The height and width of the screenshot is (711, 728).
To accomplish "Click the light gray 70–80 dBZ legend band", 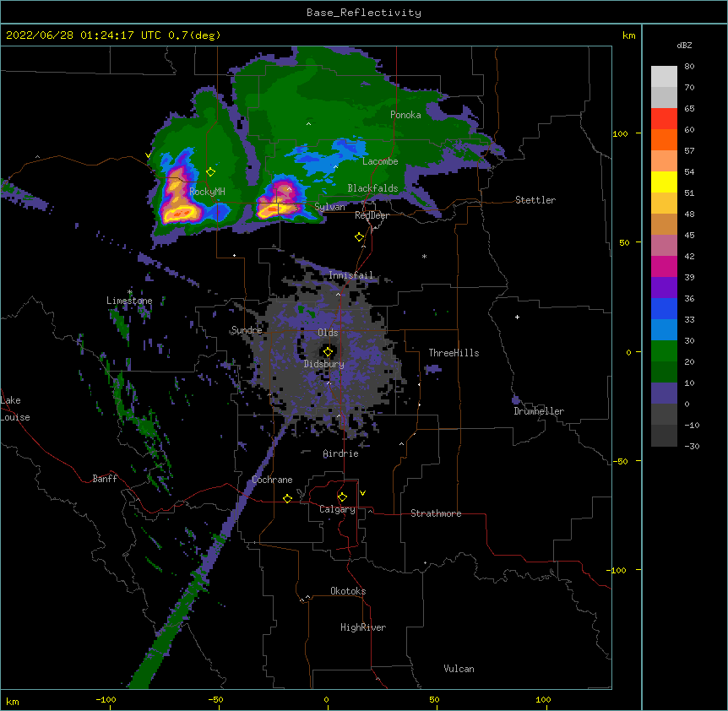I will [664, 77].
